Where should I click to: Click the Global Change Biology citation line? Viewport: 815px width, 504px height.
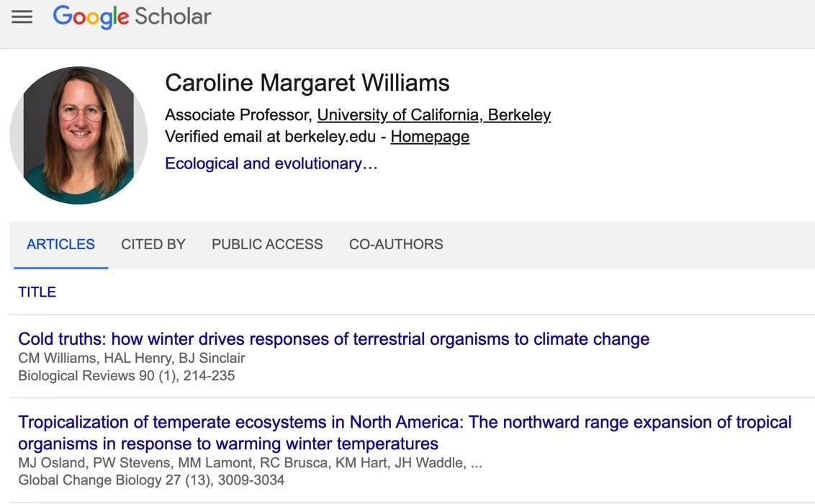[151, 480]
